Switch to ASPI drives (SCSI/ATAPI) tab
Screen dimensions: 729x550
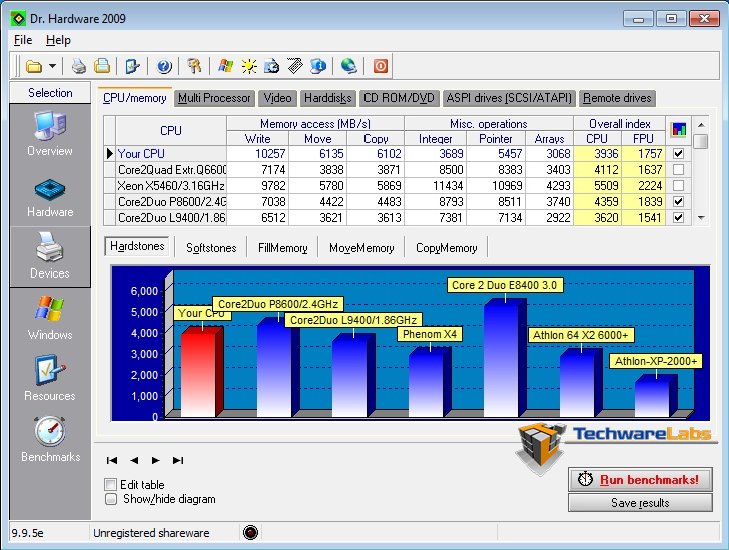(x=509, y=98)
